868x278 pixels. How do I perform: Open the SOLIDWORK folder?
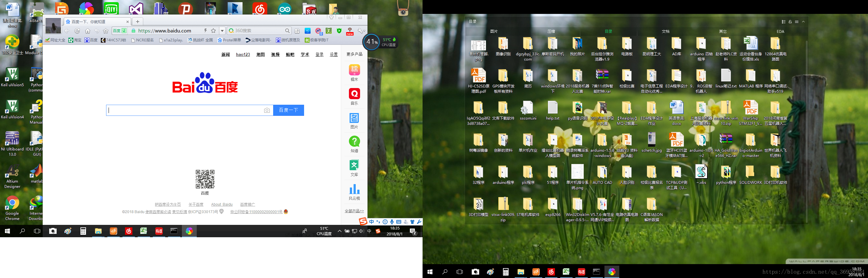(750, 175)
